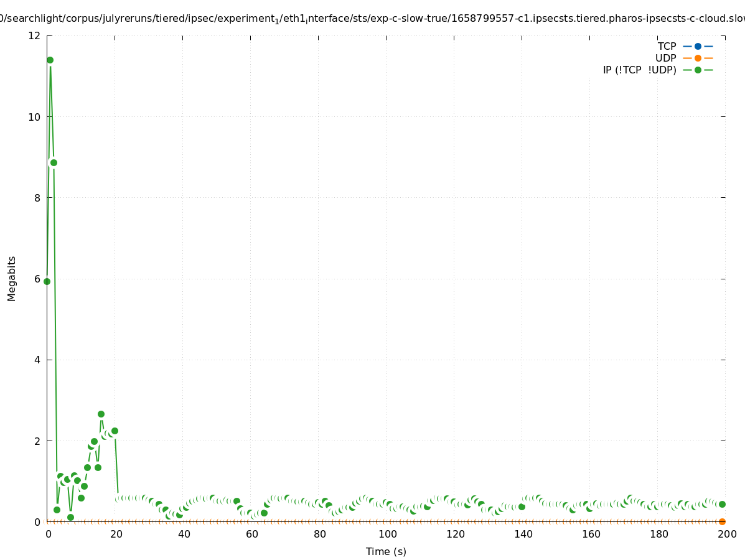This screenshot has width=745, height=560.
Task: Click the Time (s) x-axis label
Action: click(386, 551)
